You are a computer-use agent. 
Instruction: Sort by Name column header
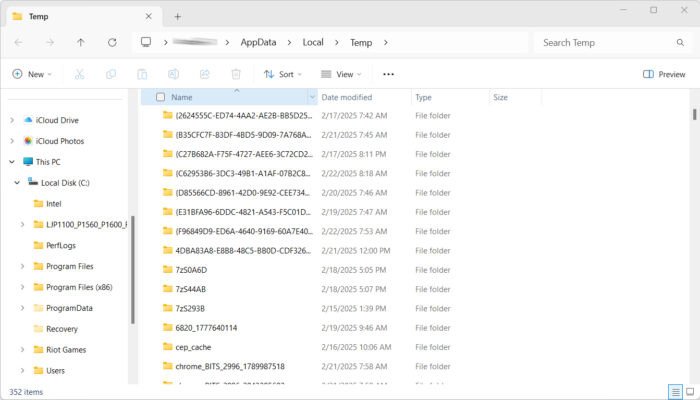(182, 97)
